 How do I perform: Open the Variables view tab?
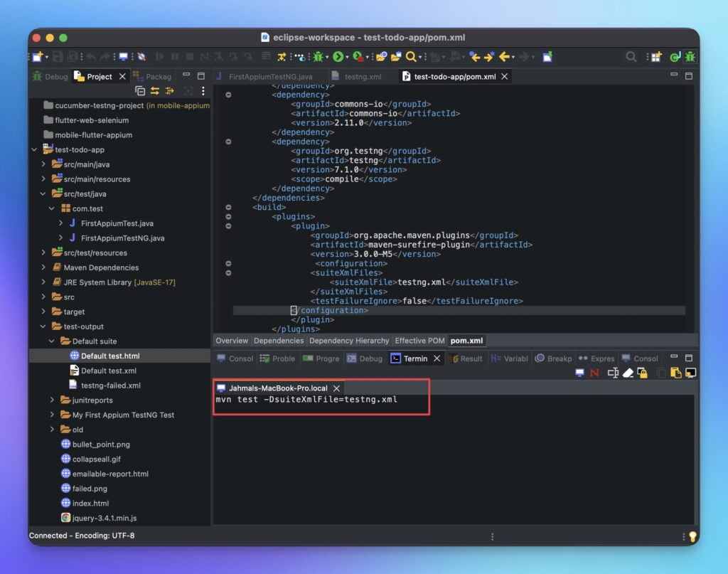point(510,358)
